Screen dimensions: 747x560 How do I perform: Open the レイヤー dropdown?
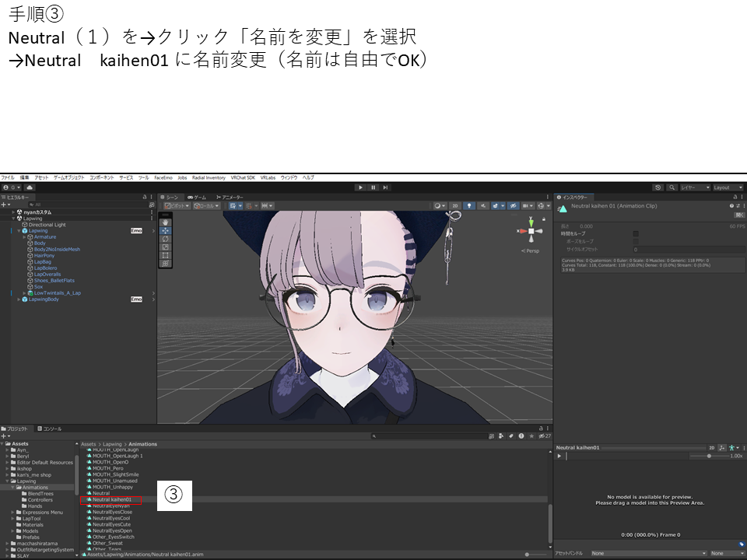[695, 187]
